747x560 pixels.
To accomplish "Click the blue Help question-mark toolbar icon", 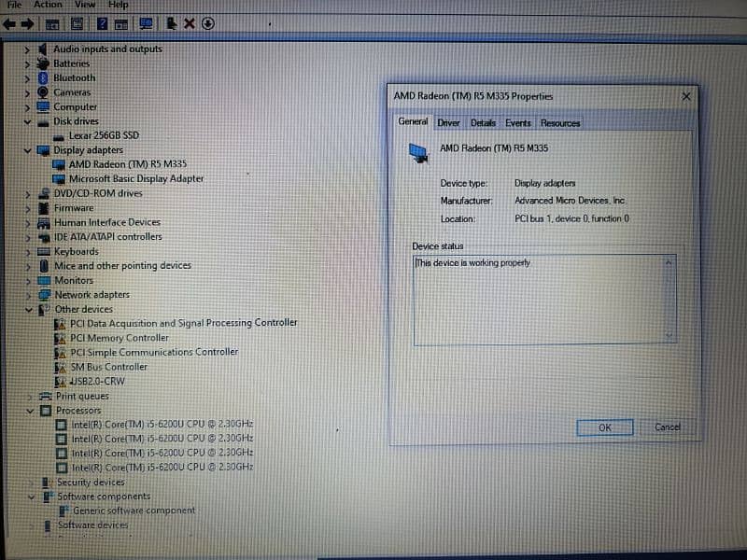I will (x=101, y=23).
